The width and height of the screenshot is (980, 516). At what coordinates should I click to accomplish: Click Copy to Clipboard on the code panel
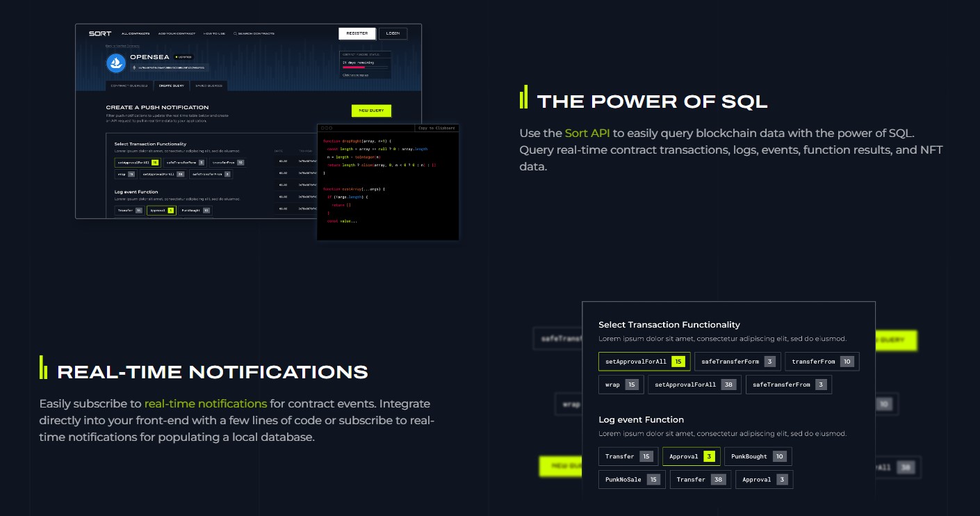click(x=436, y=128)
